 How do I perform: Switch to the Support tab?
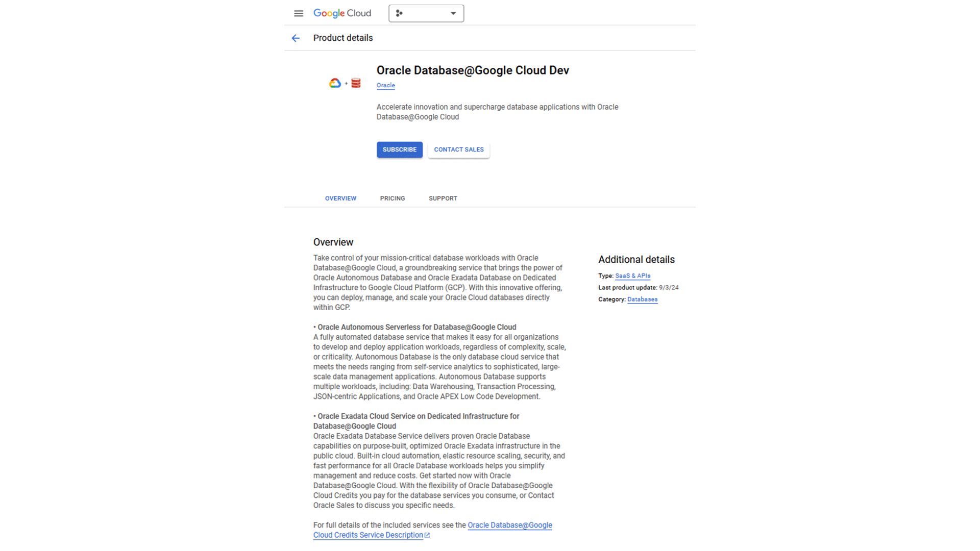[443, 198]
